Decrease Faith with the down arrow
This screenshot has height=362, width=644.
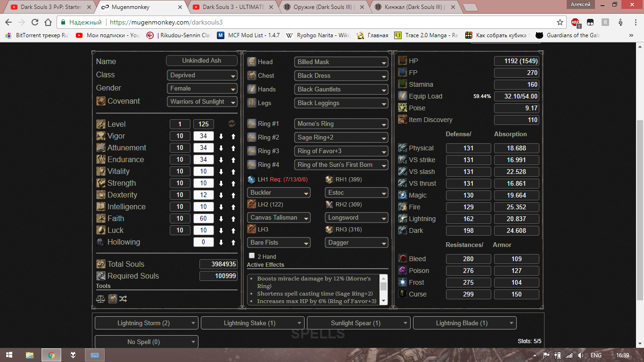221,219
